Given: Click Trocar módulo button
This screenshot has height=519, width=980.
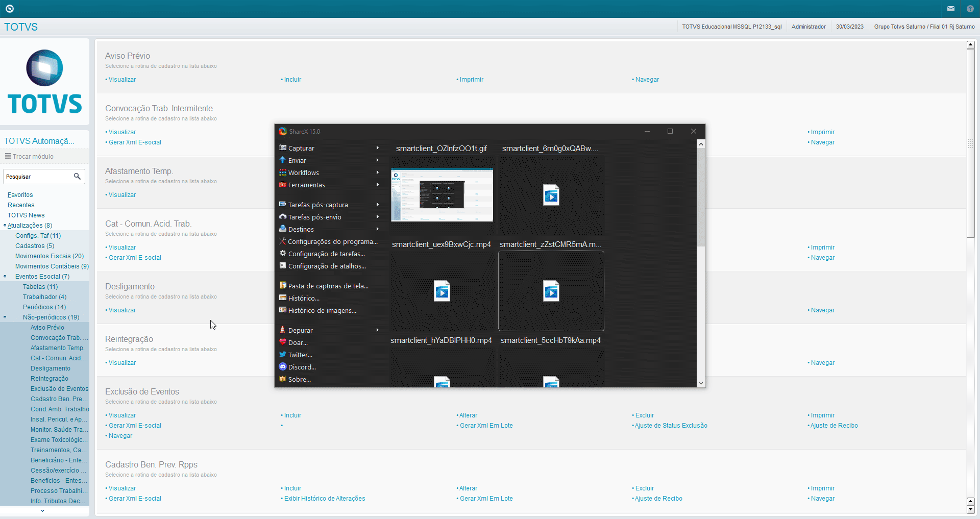Looking at the screenshot, I should (x=30, y=156).
